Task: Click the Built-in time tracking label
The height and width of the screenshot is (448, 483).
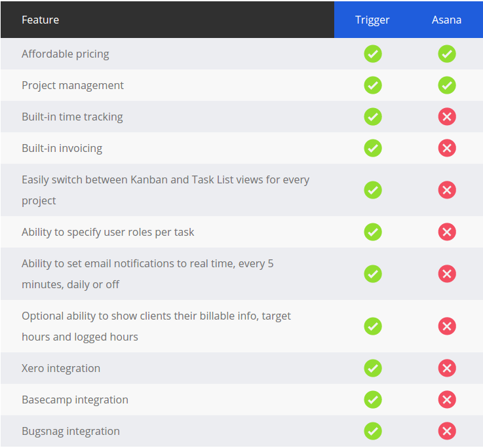Action: [x=72, y=117]
